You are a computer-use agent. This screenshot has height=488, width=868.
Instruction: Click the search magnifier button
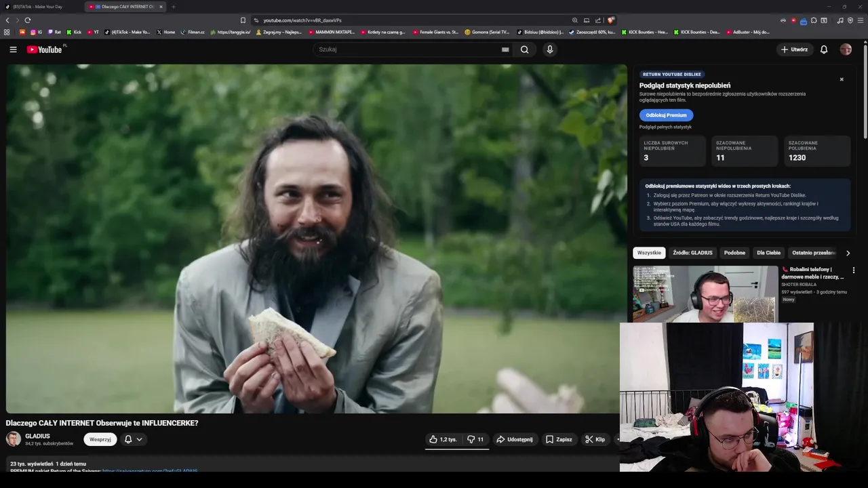524,49
